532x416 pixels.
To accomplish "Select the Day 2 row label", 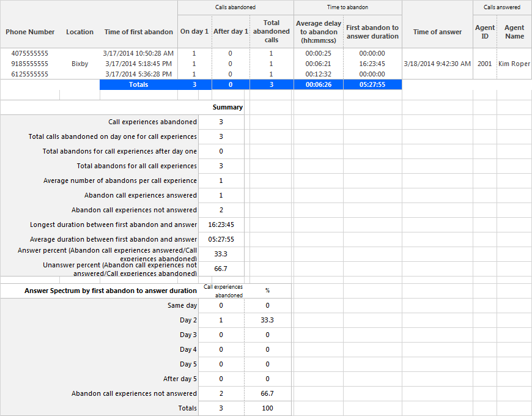I will 188,320.
